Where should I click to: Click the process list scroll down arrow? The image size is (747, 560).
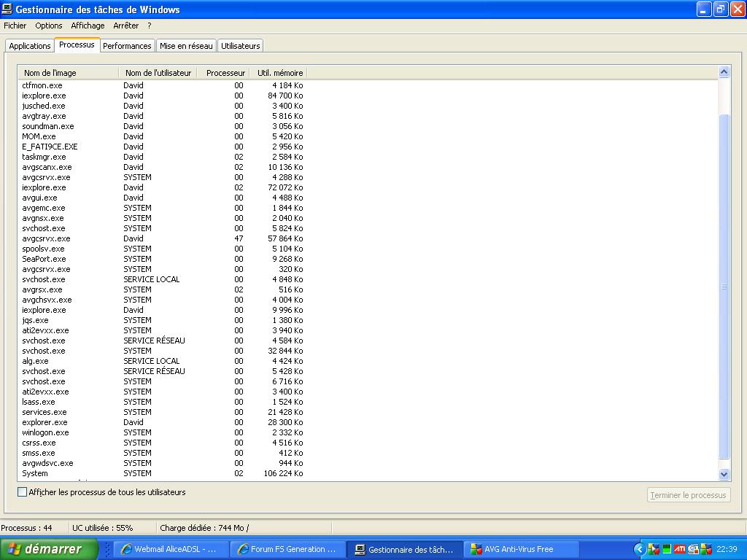[x=724, y=474]
